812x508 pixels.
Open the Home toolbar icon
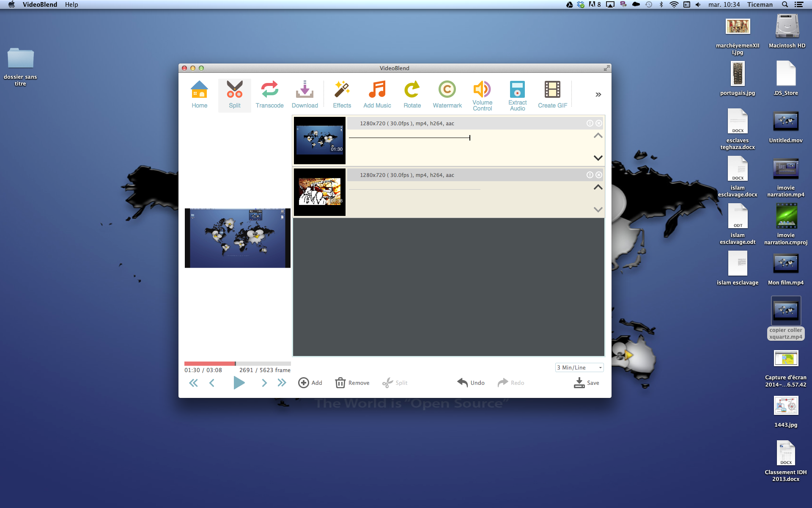coord(199,95)
